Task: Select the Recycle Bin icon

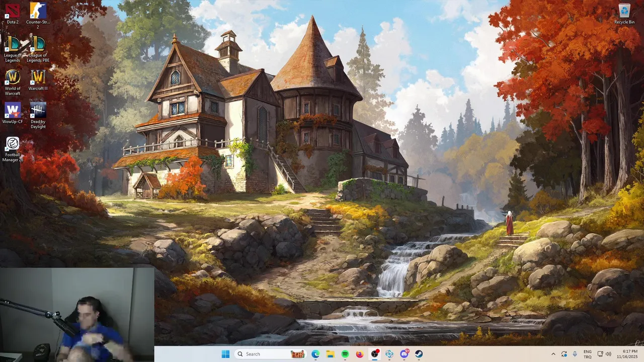Action: (x=624, y=14)
